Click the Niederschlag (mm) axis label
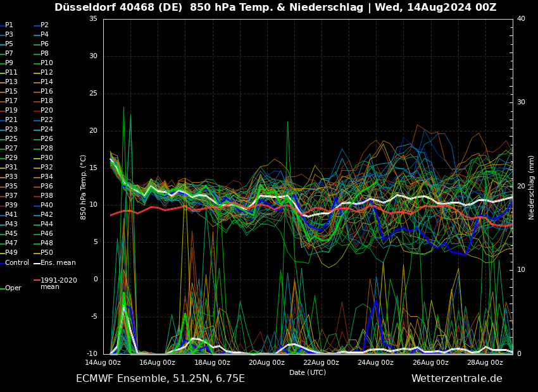The height and width of the screenshot is (392, 538). 532,187
